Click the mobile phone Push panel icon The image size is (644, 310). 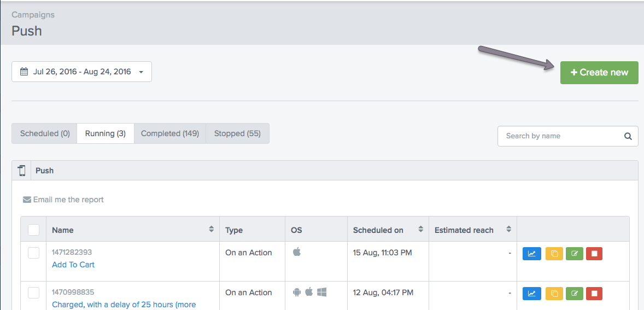[22, 171]
